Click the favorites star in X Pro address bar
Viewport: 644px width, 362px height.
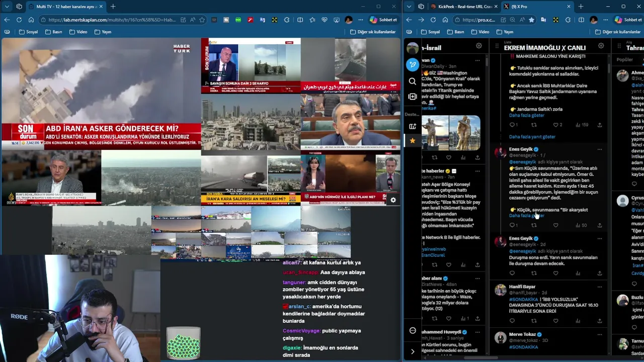click(x=531, y=20)
